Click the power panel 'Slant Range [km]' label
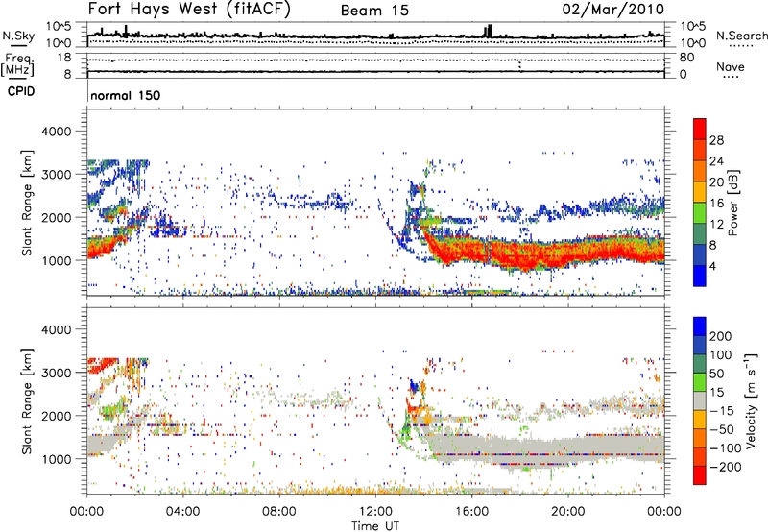Screen dimensions: 768x532 pyautogui.click(x=27, y=203)
